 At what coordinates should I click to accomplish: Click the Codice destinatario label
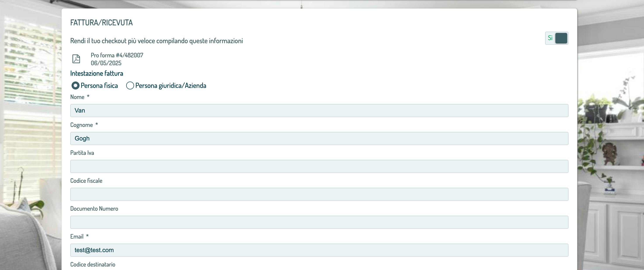[x=93, y=265]
